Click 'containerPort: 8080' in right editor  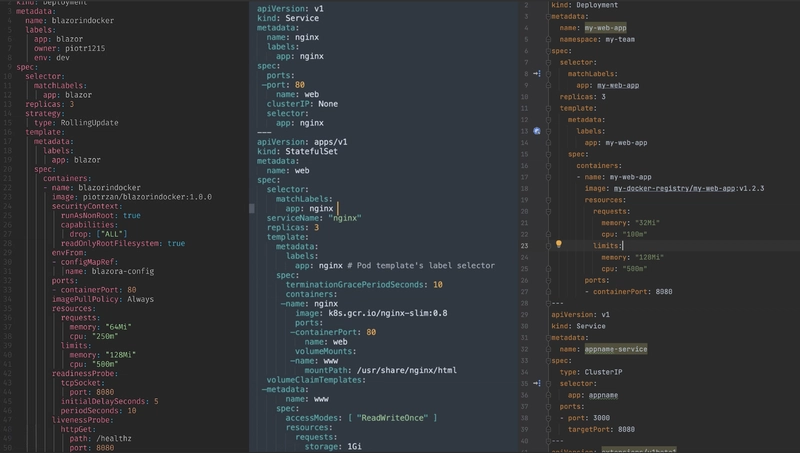pyautogui.click(x=633, y=292)
